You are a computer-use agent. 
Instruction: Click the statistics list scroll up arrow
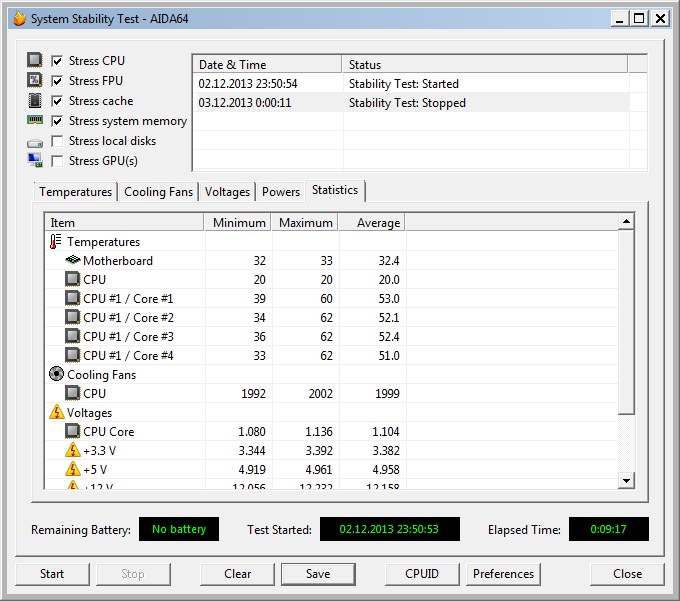(x=626, y=222)
